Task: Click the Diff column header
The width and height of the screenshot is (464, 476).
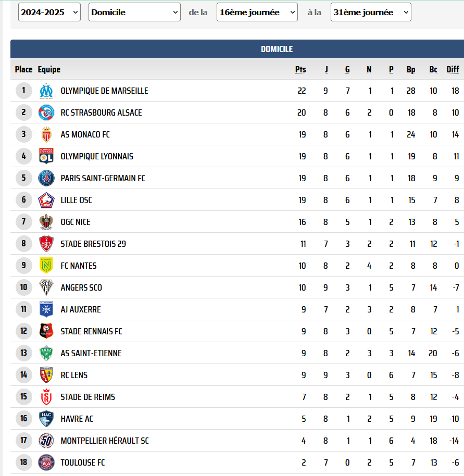Action: pos(453,69)
